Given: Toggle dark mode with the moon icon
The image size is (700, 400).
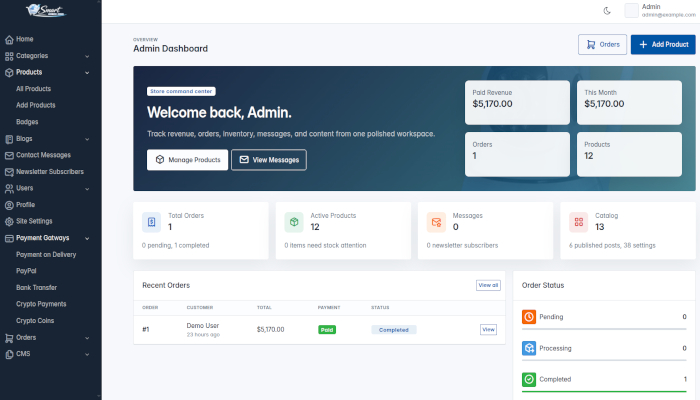Looking at the screenshot, I should tap(607, 11).
